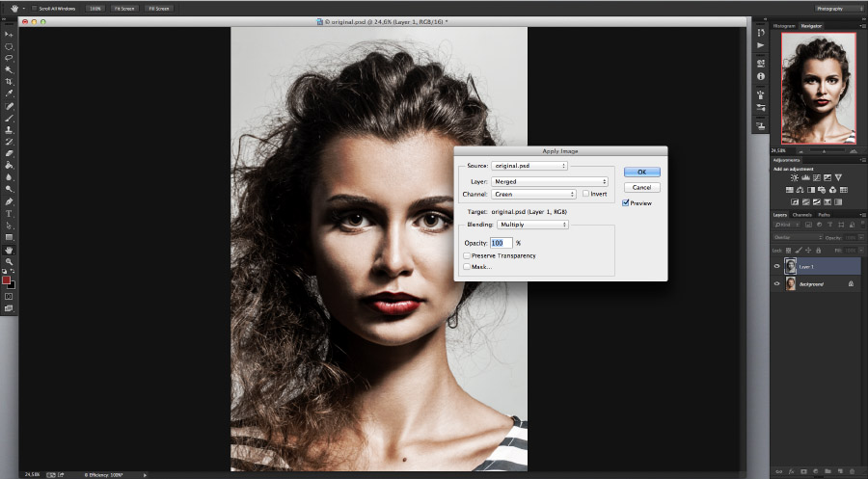Select the Rectangle shape tool
The width and height of the screenshot is (868, 479).
(9, 237)
